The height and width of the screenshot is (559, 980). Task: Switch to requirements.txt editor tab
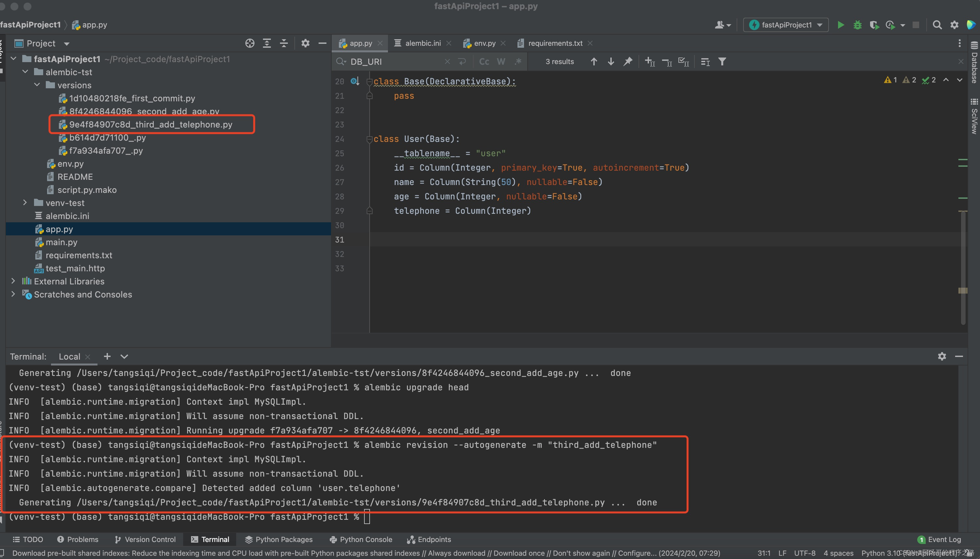pos(555,43)
